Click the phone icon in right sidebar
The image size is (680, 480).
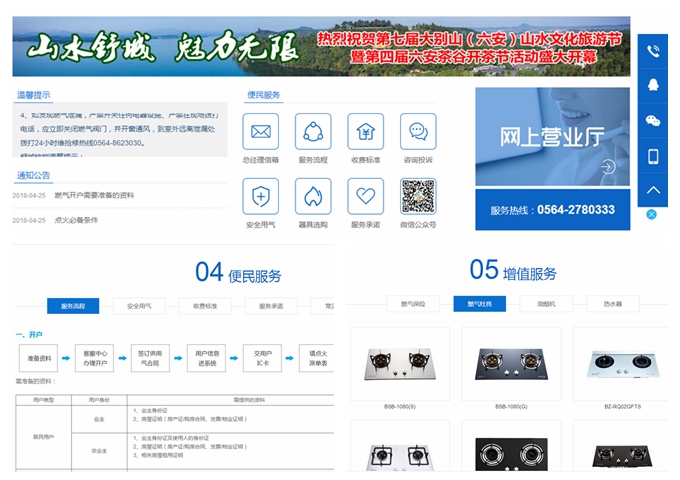[653, 51]
